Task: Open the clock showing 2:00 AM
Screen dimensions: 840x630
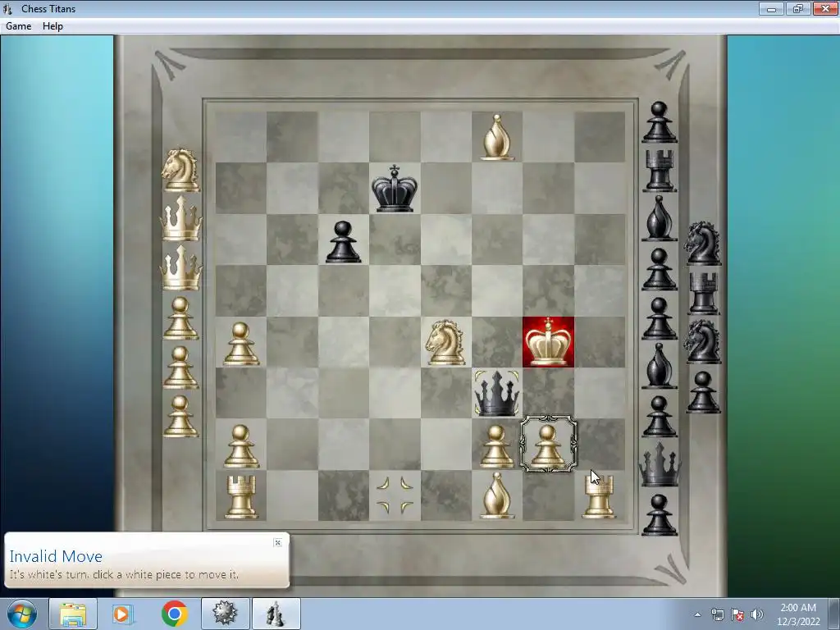Action: coord(798,614)
